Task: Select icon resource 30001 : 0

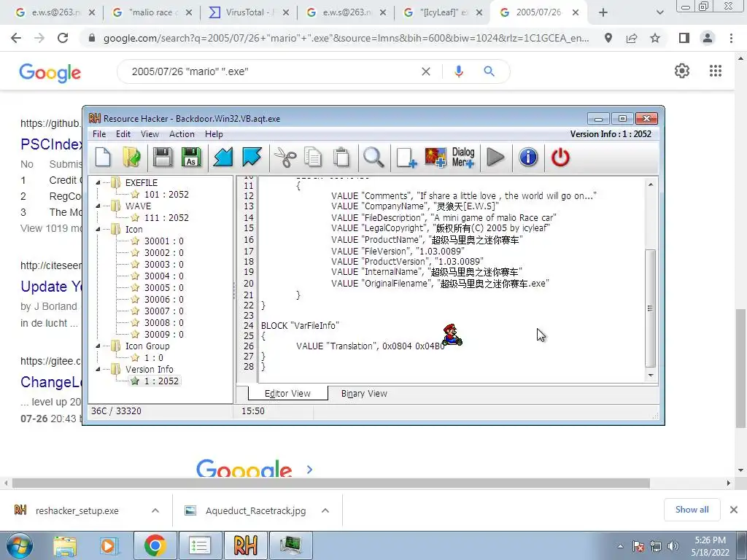Action: pyautogui.click(x=164, y=241)
